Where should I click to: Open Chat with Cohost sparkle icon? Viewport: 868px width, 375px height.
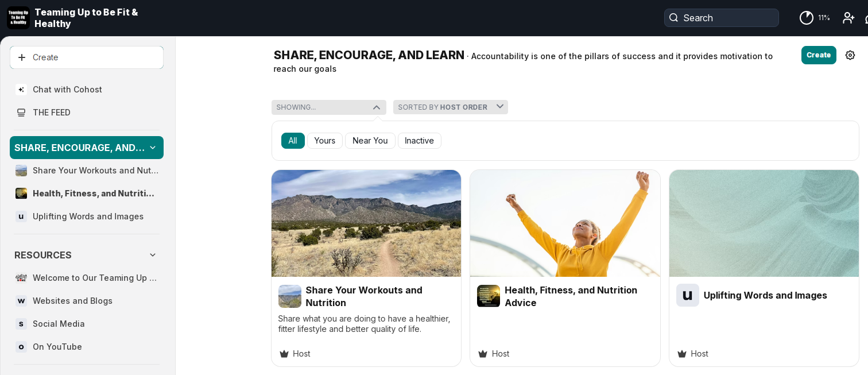click(21, 90)
